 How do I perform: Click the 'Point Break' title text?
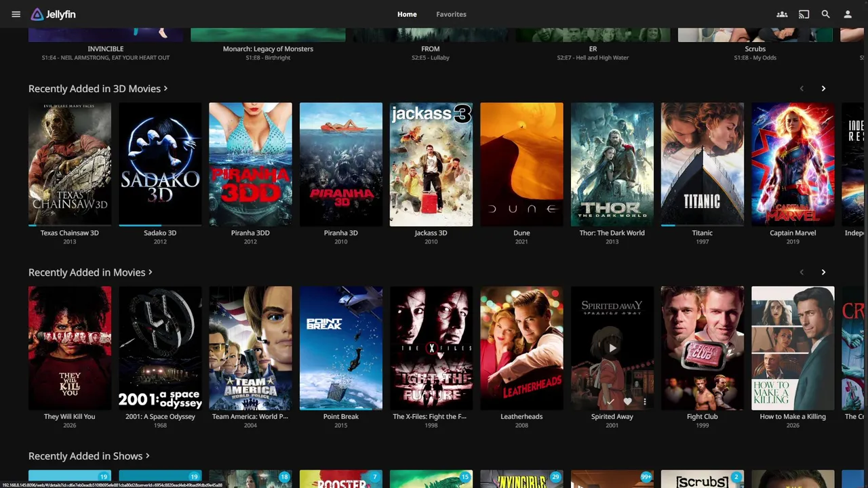click(x=340, y=417)
